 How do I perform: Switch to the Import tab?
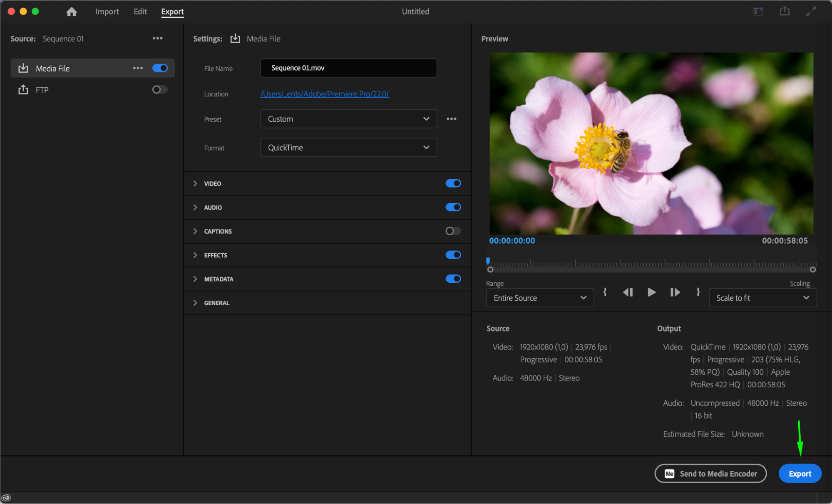[107, 12]
